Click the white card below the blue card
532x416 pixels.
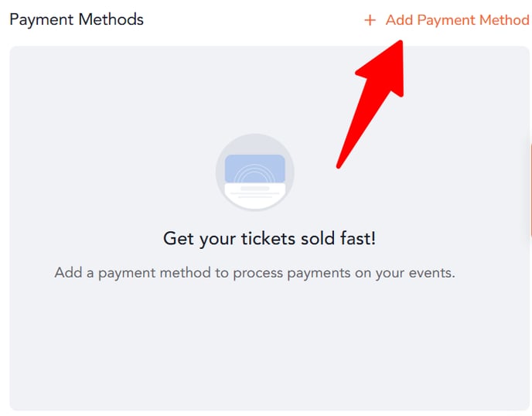click(x=255, y=196)
